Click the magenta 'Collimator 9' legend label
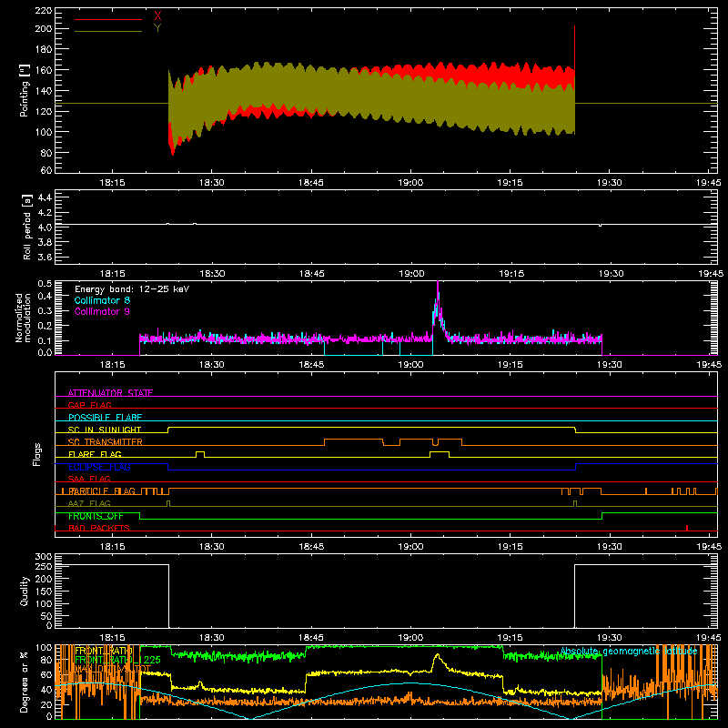The width and height of the screenshot is (728, 728). coord(102,311)
